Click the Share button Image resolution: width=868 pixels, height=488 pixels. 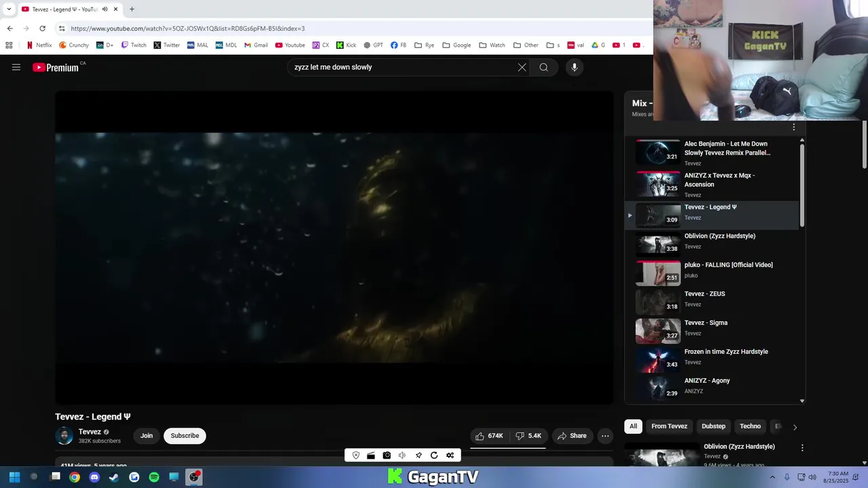[572, 436]
